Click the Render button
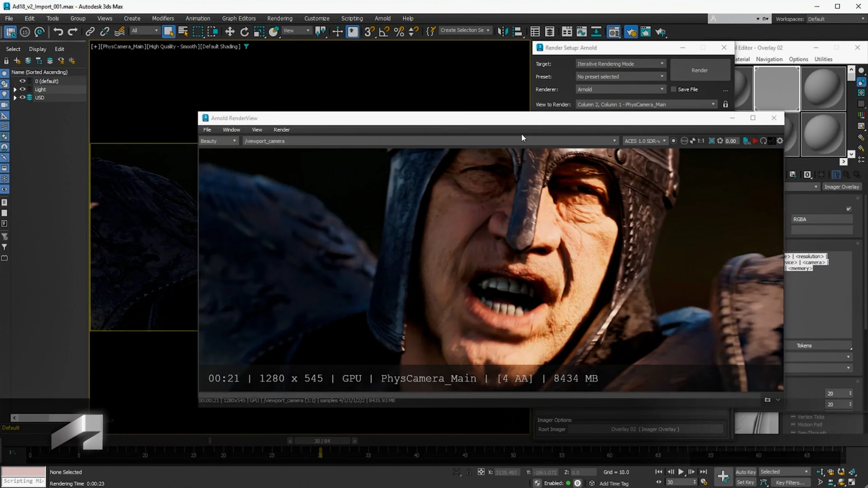The width and height of the screenshot is (868, 488). coord(699,70)
